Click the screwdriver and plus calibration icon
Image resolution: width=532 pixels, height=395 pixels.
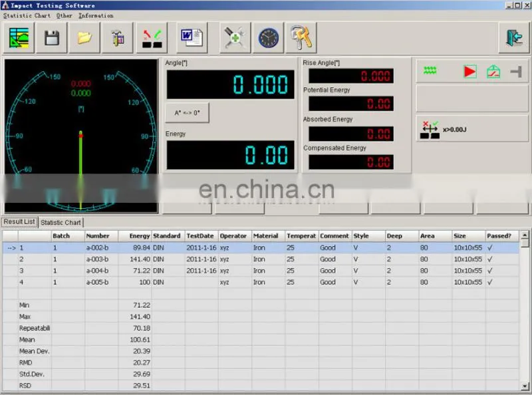(235, 38)
